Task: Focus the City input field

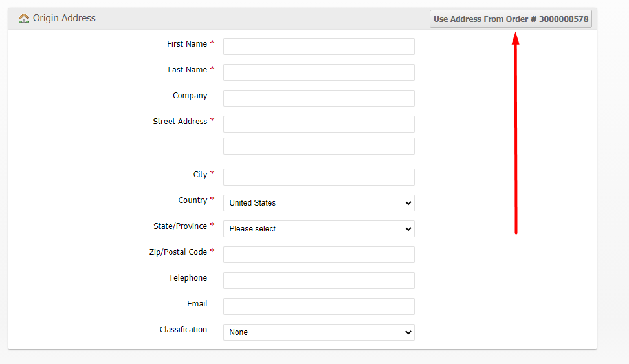Action: click(319, 177)
